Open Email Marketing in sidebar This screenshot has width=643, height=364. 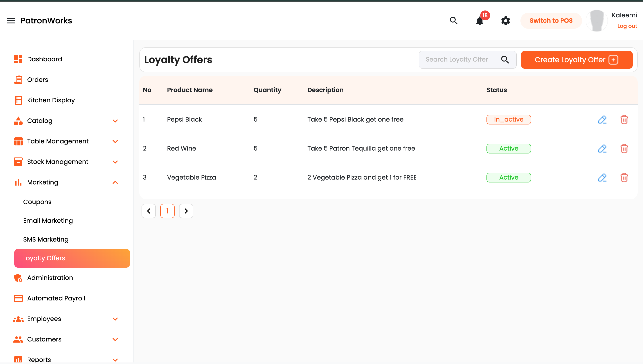click(48, 221)
